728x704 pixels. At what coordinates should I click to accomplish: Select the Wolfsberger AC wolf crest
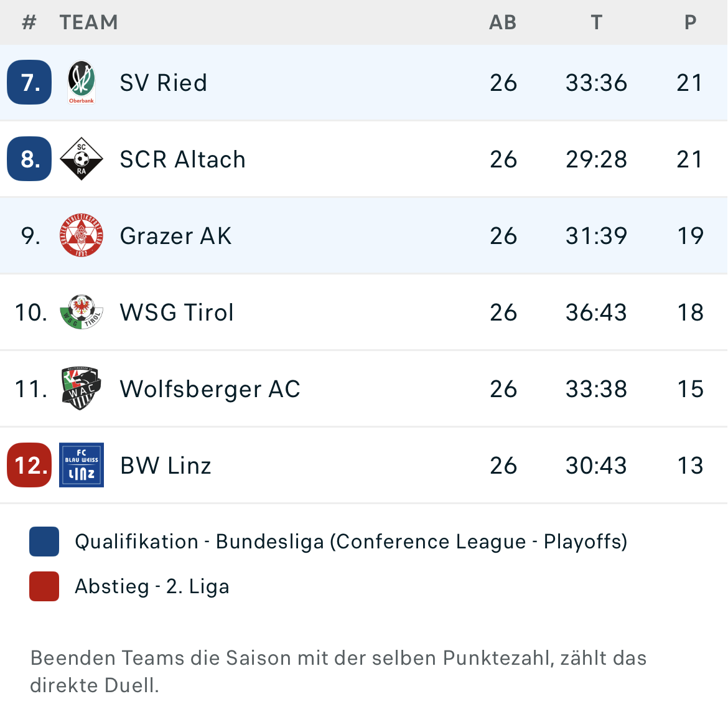pos(82,388)
